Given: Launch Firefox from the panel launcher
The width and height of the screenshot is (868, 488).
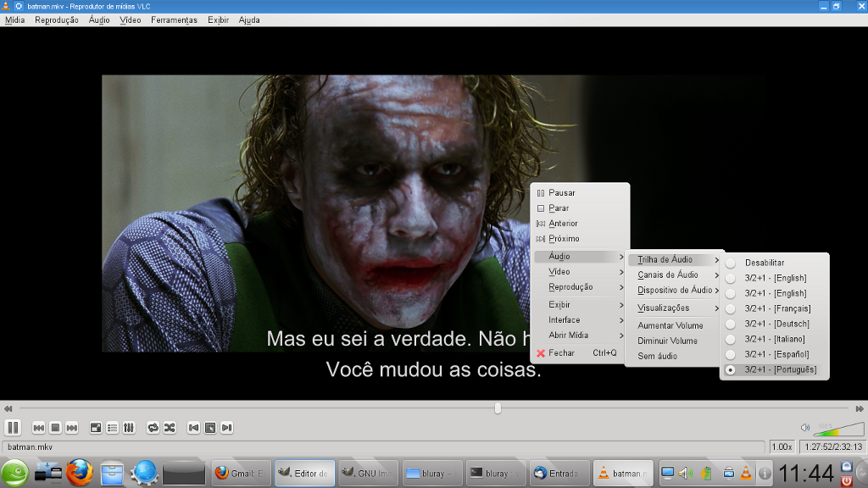Looking at the screenshot, I should 80,473.
